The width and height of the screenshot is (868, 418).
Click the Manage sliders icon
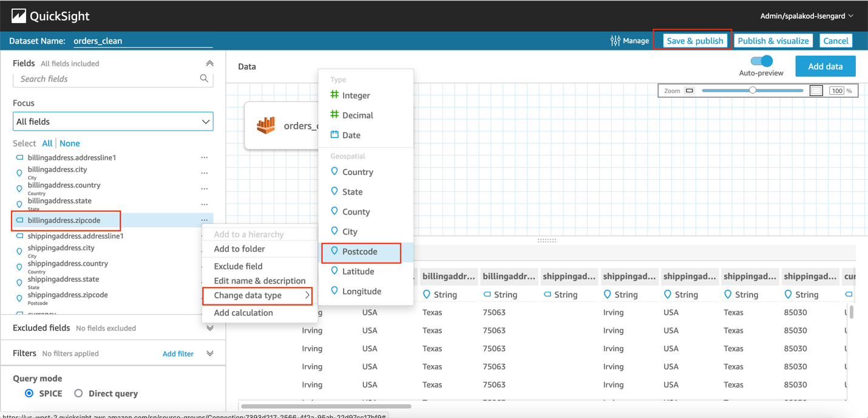pyautogui.click(x=615, y=41)
